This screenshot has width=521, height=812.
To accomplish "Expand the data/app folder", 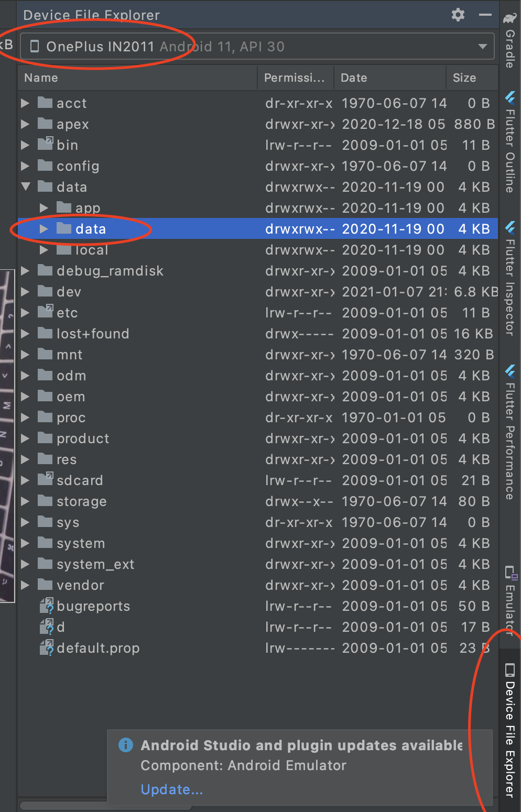I will (x=44, y=207).
